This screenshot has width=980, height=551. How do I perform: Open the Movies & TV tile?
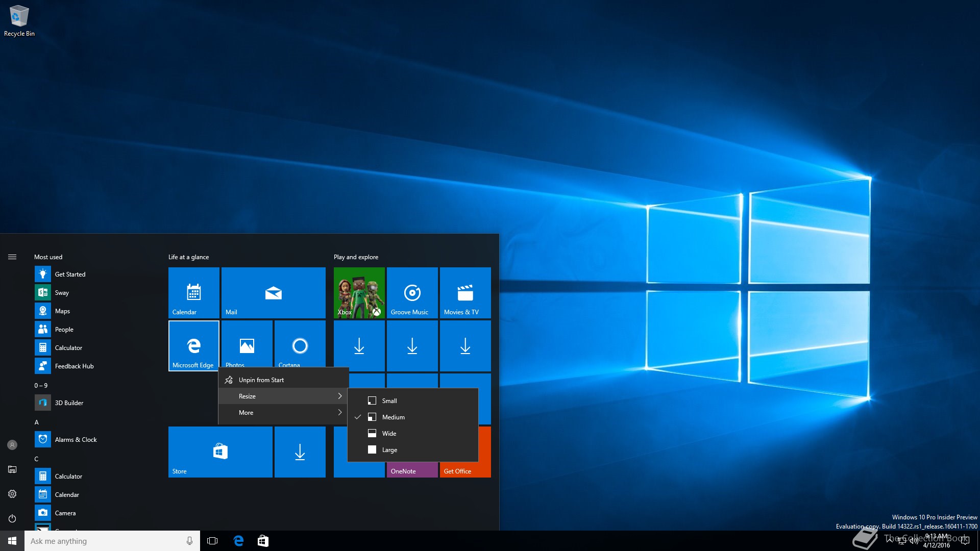tap(465, 293)
